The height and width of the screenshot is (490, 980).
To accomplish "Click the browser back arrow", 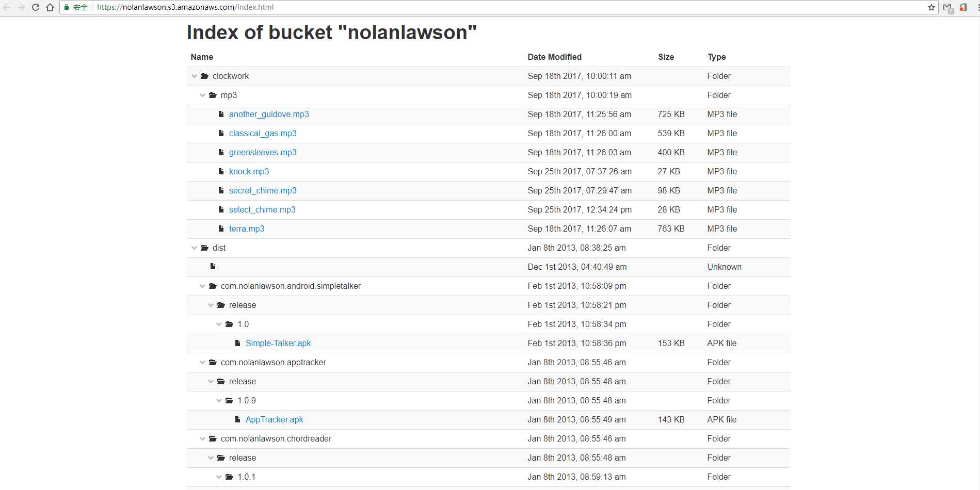I will coord(7,7).
